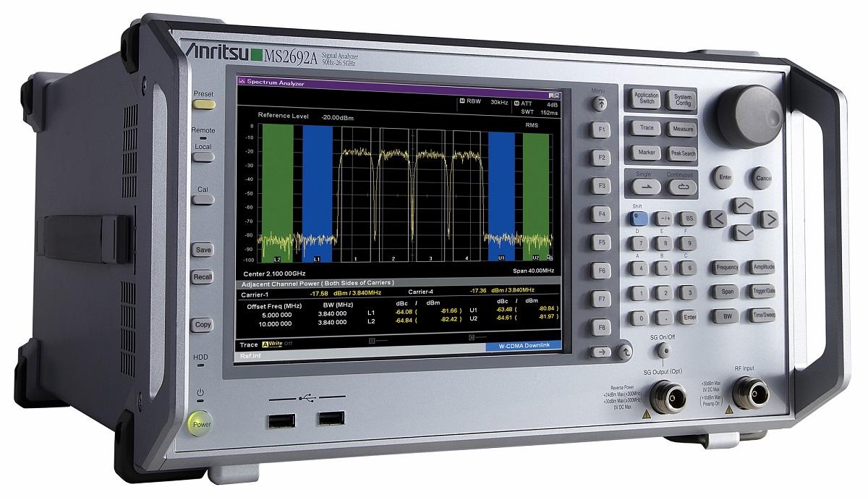The height and width of the screenshot is (500, 868).
Task: Push the next-page right-arrow key below F8
Action: pos(600,352)
